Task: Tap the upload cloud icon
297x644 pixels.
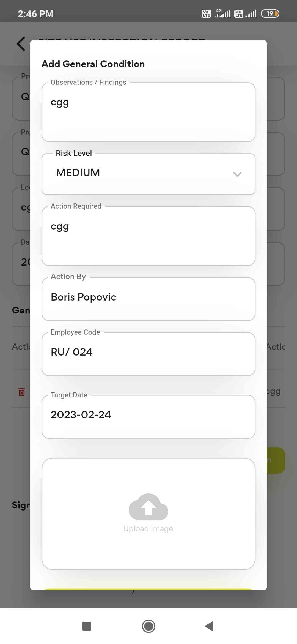Action: (x=148, y=507)
